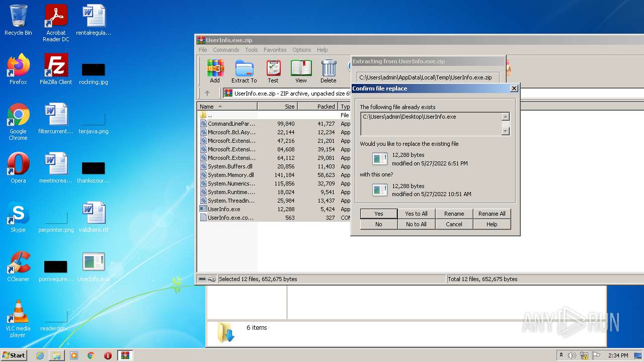Select the parent folder '..' row
The width and height of the screenshot is (644, 362).
(x=275, y=115)
